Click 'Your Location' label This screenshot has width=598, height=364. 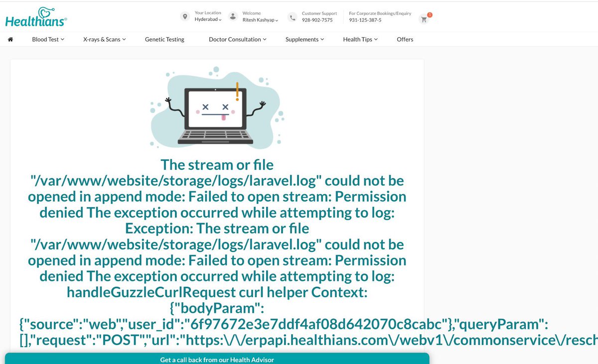pyautogui.click(x=208, y=13)
